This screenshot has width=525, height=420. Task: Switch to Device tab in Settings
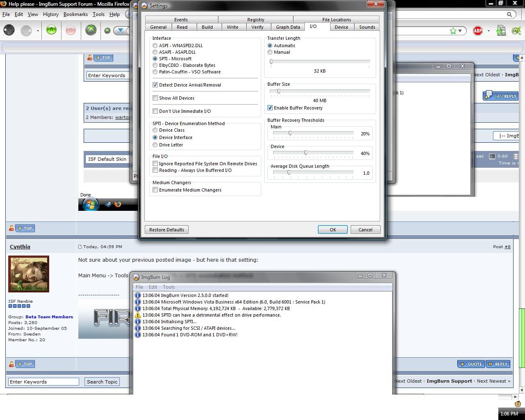point(341,27)
